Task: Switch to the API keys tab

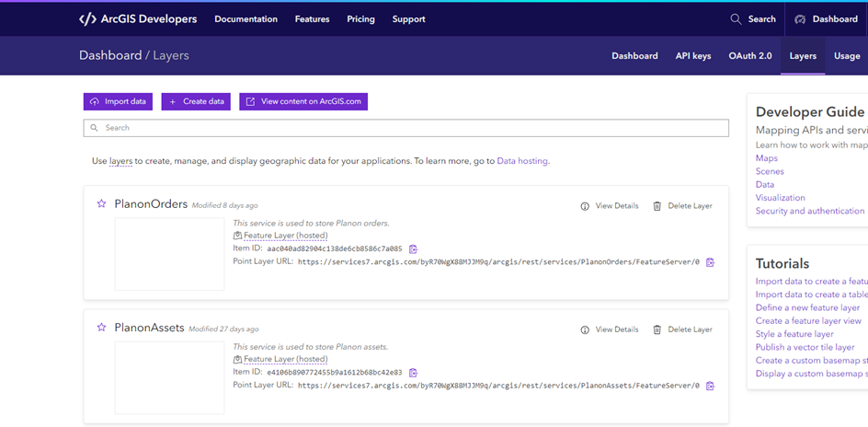Action: click(693, 56)
